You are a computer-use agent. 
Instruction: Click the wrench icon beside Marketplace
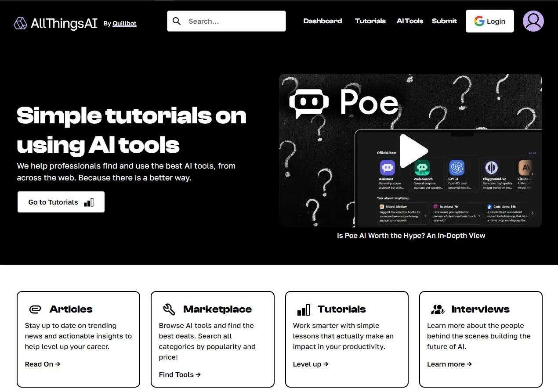pos(169,309)
